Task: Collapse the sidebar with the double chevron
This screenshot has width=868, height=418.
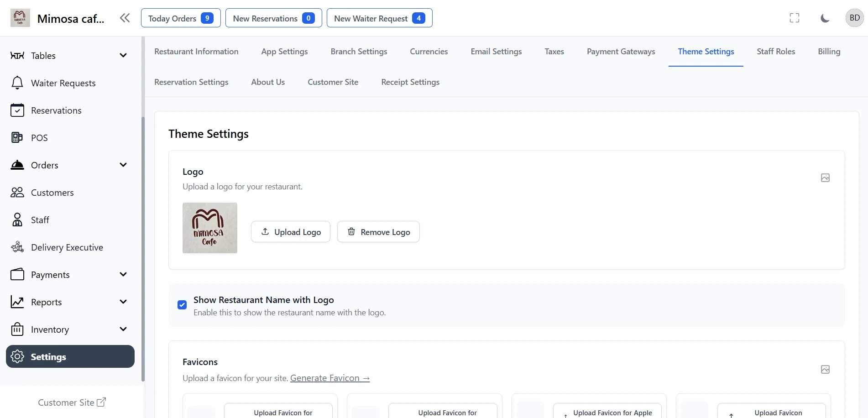Action: click(125, 18)
